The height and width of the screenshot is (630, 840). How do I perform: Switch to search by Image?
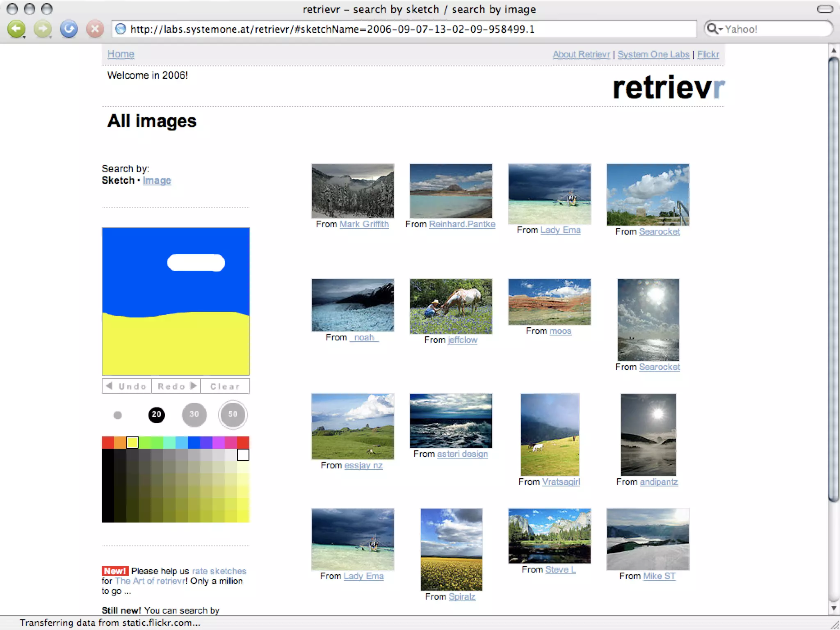pos(157,180)
